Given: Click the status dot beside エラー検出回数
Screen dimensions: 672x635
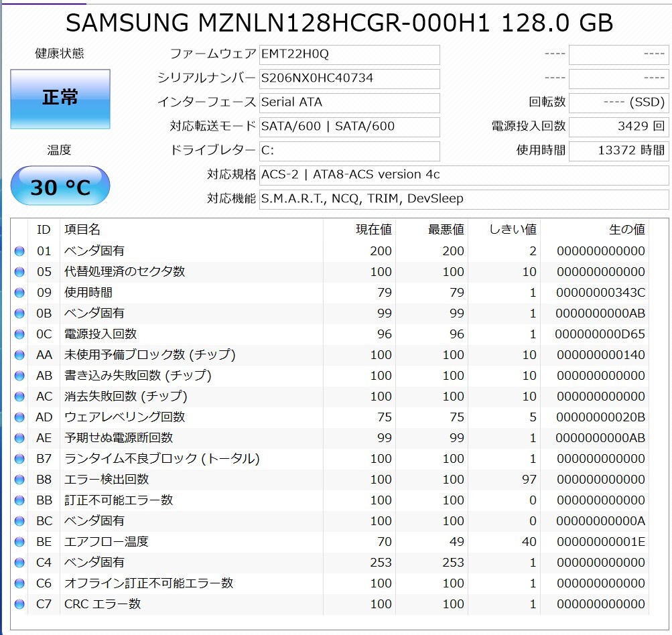Looking at the screenshot, I should click(x=19, y=480).
